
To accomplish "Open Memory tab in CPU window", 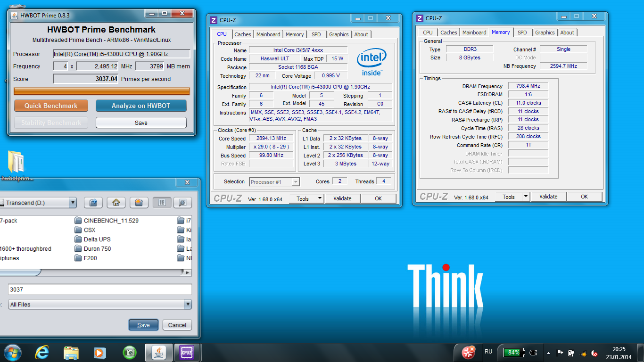I will (295, 34).
